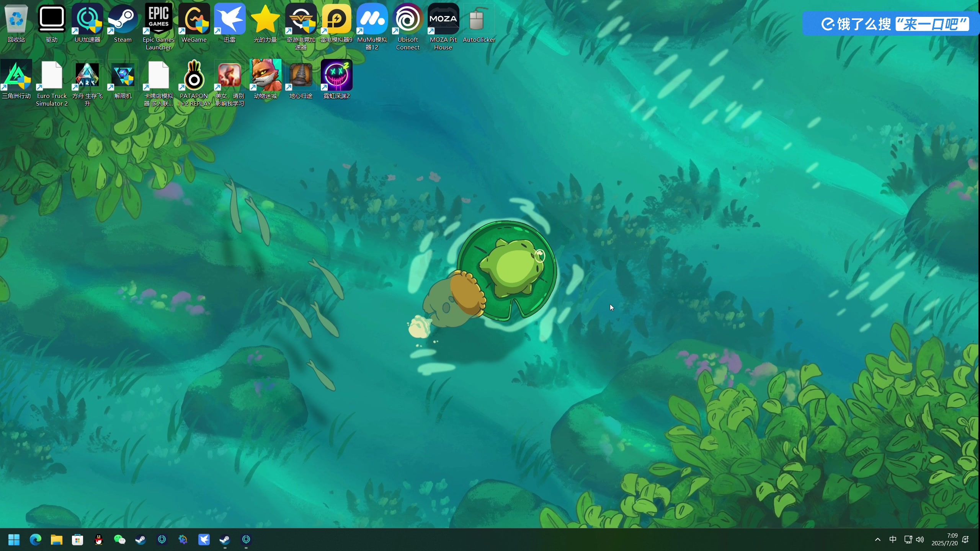
Task: Select the 卡牌店模拟器 多人联机 shortcut
Action: point(158,83)
